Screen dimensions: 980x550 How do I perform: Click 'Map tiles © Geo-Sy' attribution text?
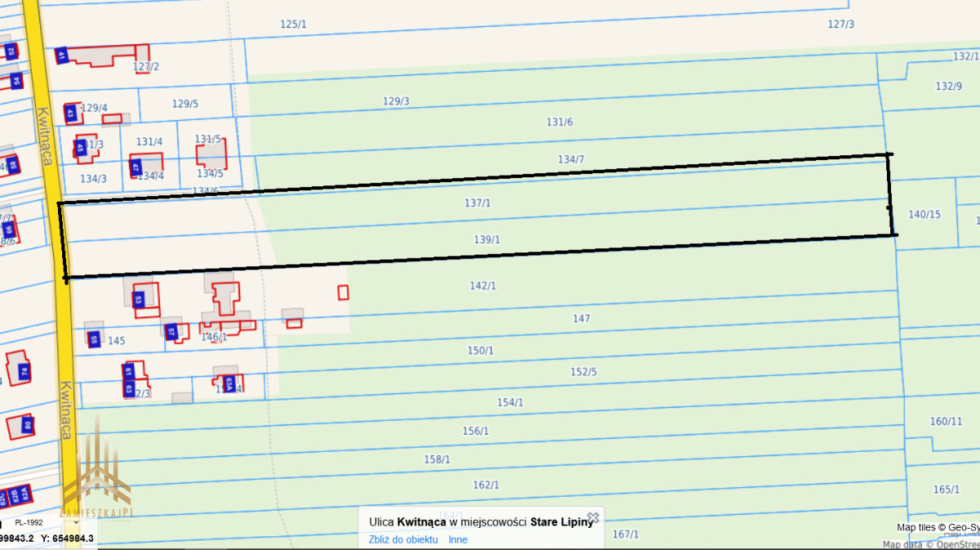(x=938, y=528)
